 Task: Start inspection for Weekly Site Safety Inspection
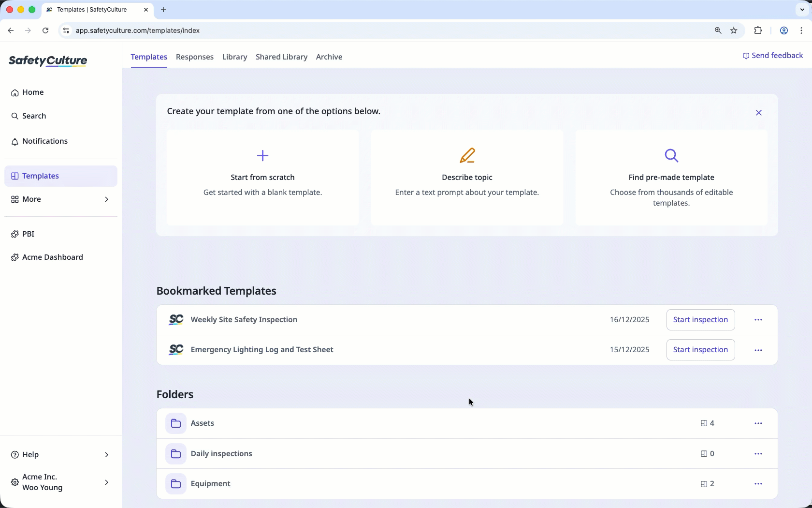click(x=700, y=320)
